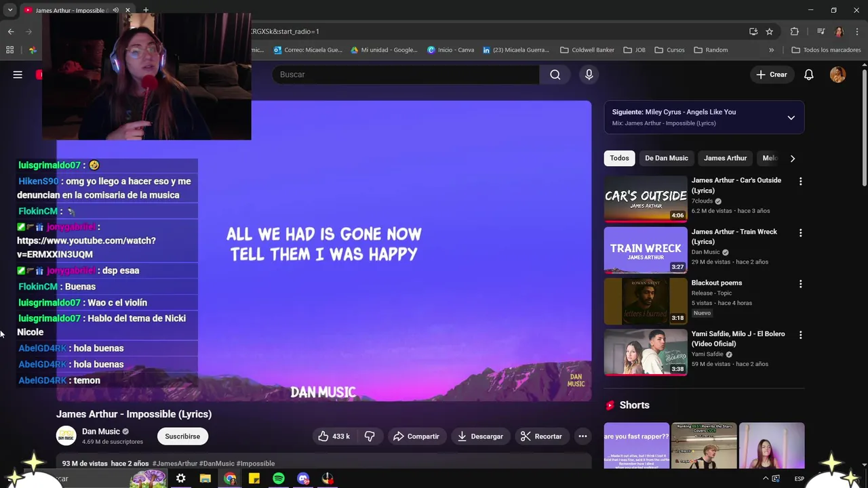Open the YouTube hamburger guide menu

(x=18, y=75)
